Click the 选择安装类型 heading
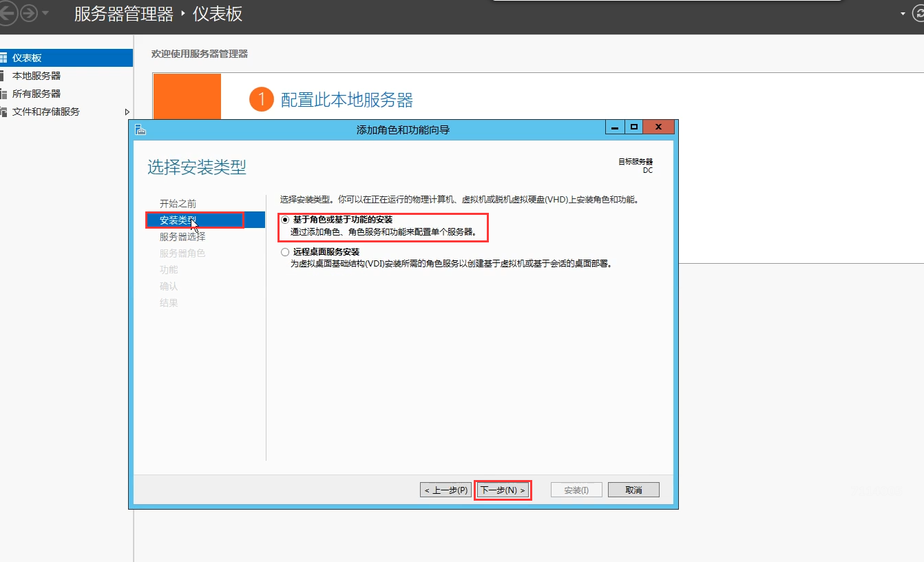The width and height of the screenshot is (924, 562). click(197, 167)
